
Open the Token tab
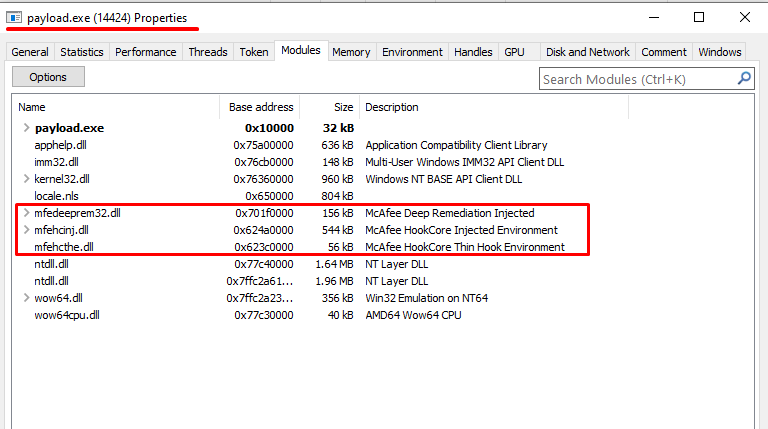coord(254,52)
